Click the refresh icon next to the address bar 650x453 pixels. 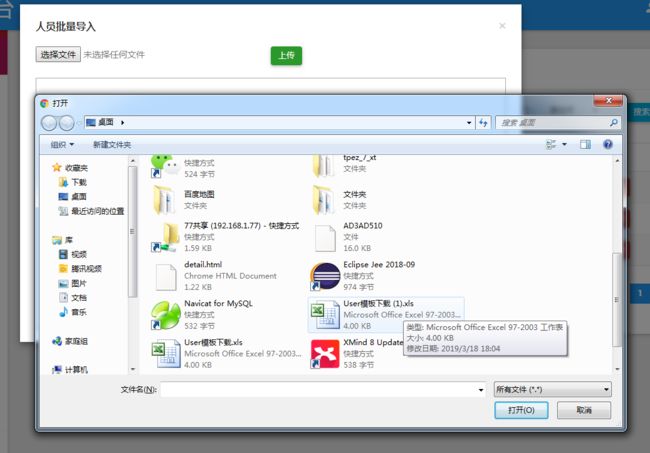(483, 123)
